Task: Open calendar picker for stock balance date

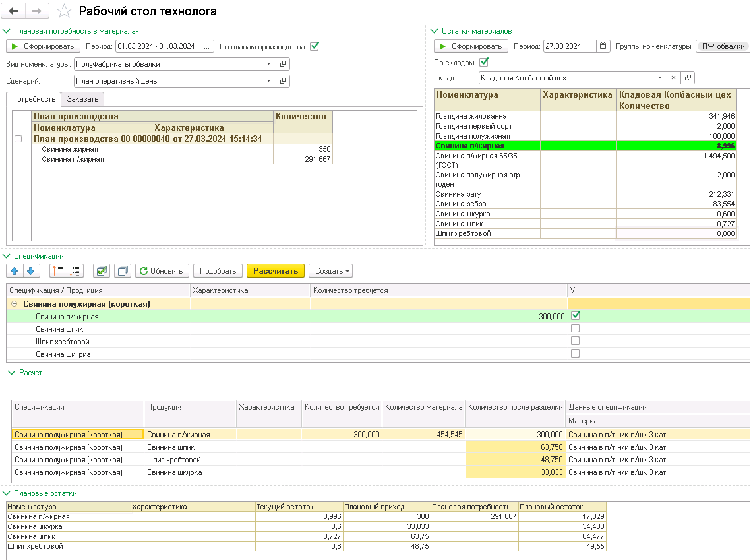Action: tap(603, 46)
